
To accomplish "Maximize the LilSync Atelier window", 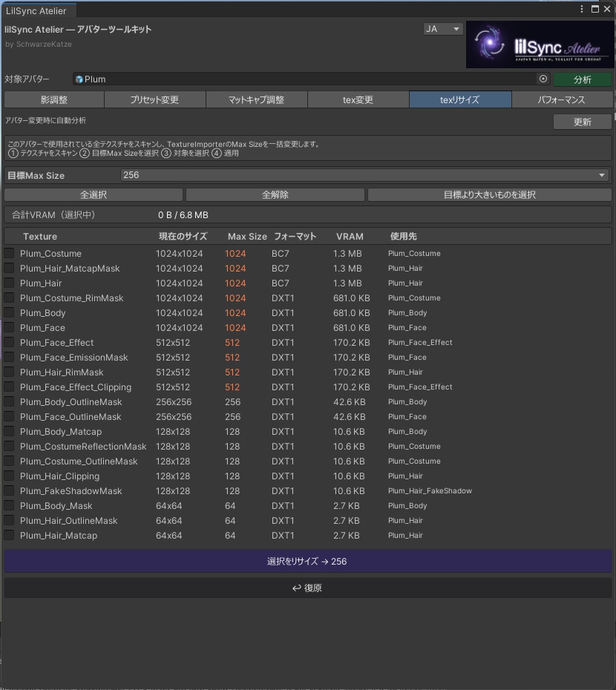I will click(595, 9).
